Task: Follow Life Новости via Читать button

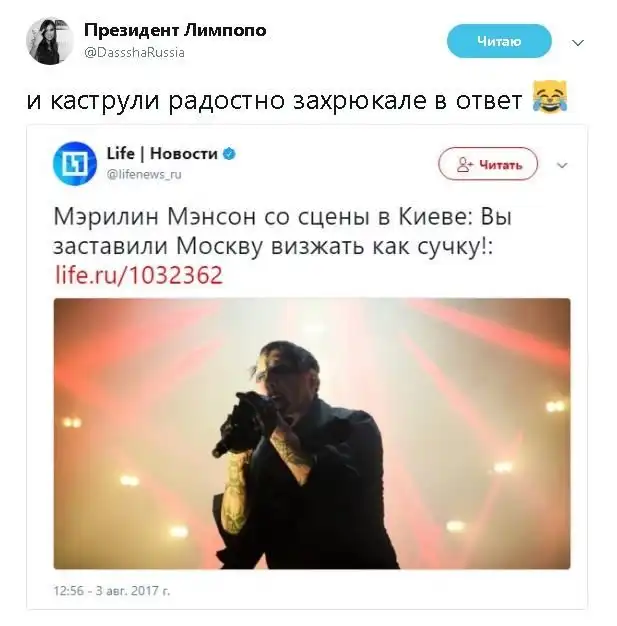Action: 488,164
